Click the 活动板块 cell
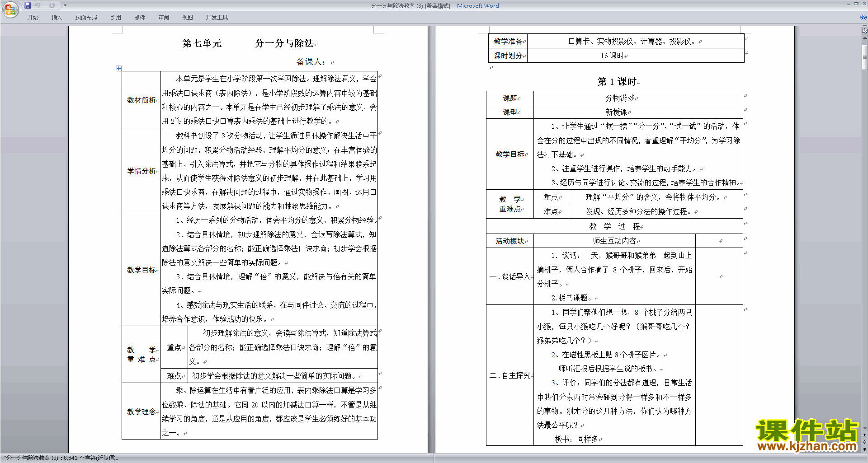Screen dimensions: 868x463 click(510, 241)
